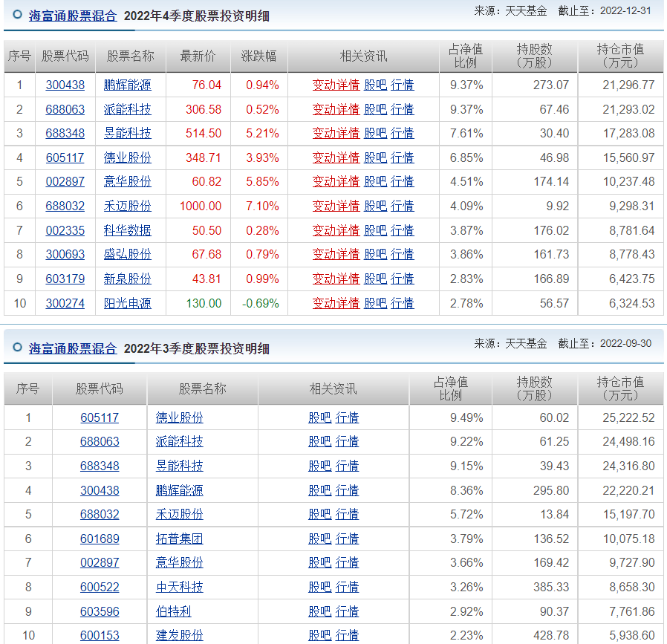Open 拓普集团 stock name
The image size is (667, 644).
click(180, 539)
